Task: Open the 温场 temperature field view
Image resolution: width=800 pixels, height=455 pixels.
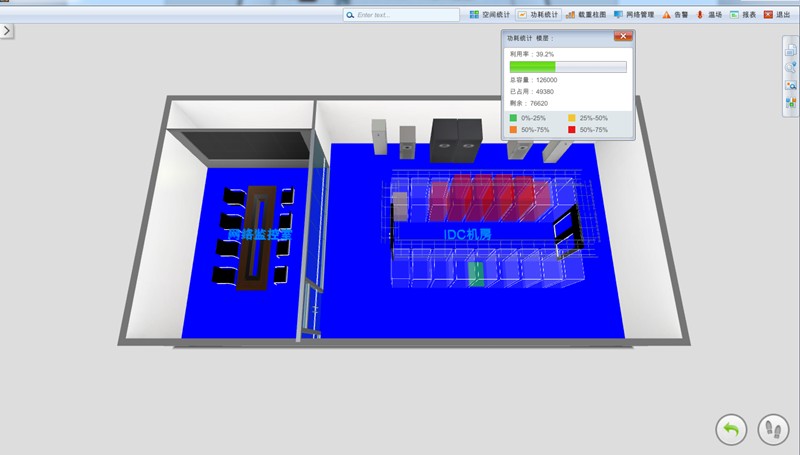Action: pos(709,15)
